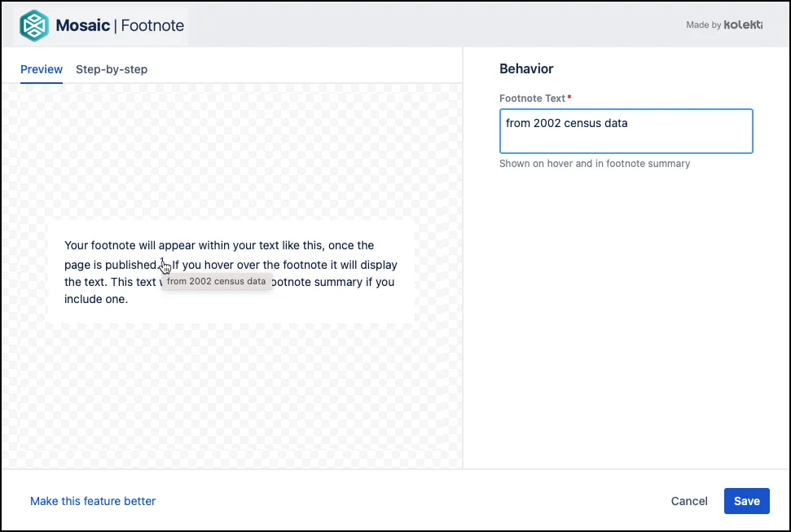The image size is (791, 532).
Task: Click the superscript footnote marker in the preview
Action: [162, 260]
